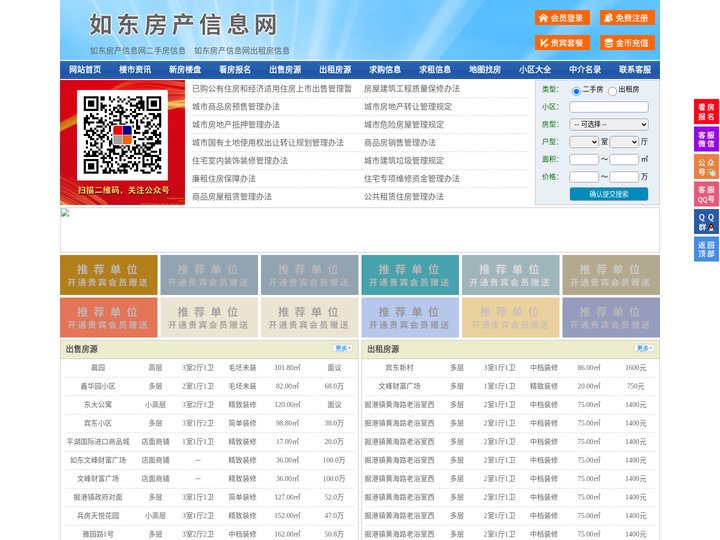
Task: Click the maximum 面积 input field
Action: click(x=624, y=159)
